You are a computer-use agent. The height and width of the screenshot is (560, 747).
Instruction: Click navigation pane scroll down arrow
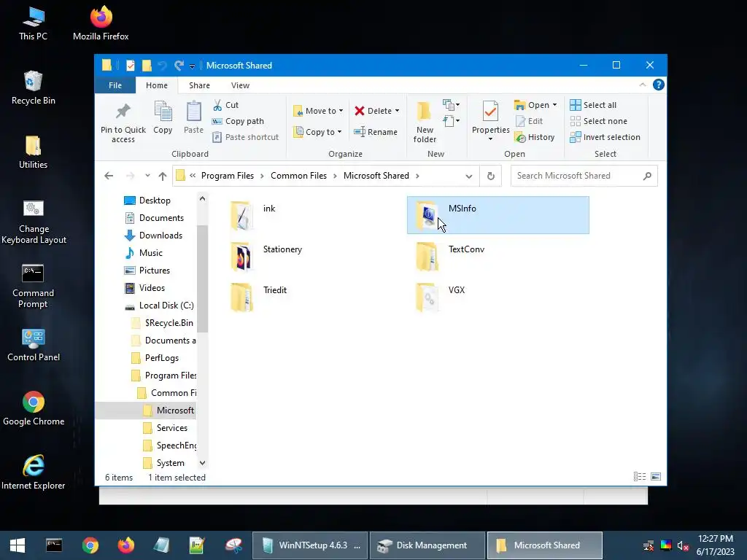point(203,462)
